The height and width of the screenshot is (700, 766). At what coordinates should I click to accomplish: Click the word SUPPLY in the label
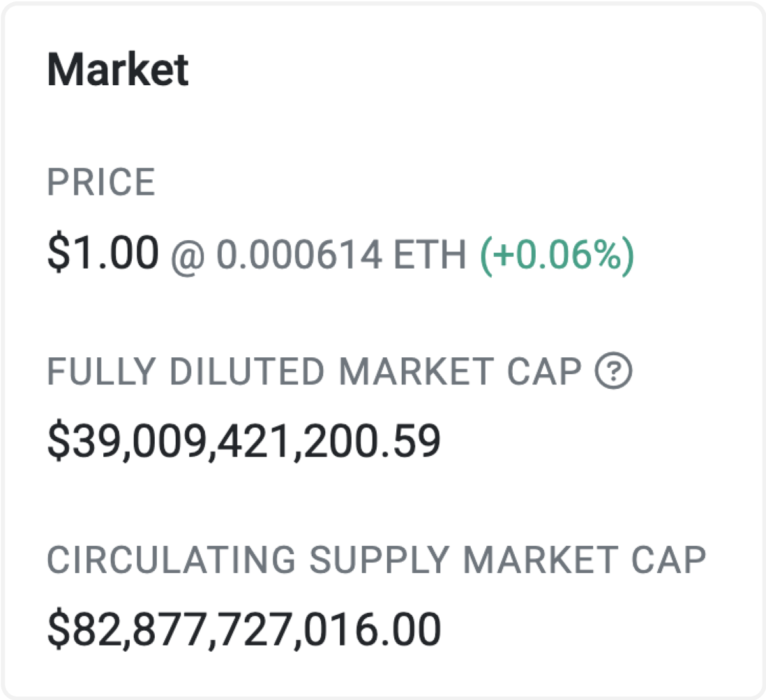(380, 560)
